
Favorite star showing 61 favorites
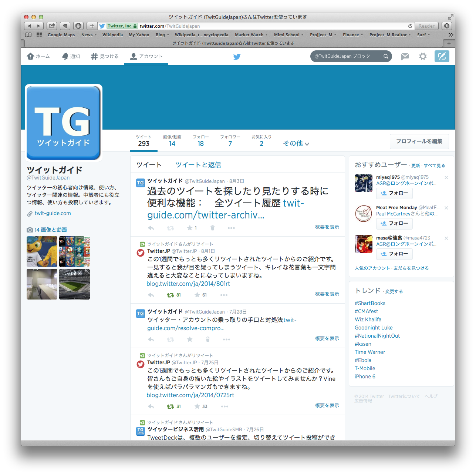tap(197, 295)
